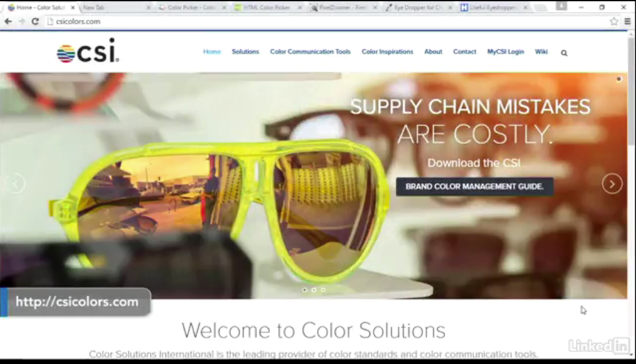
Task: Select the third carousel slide dot
Action: tap(323, 290)
